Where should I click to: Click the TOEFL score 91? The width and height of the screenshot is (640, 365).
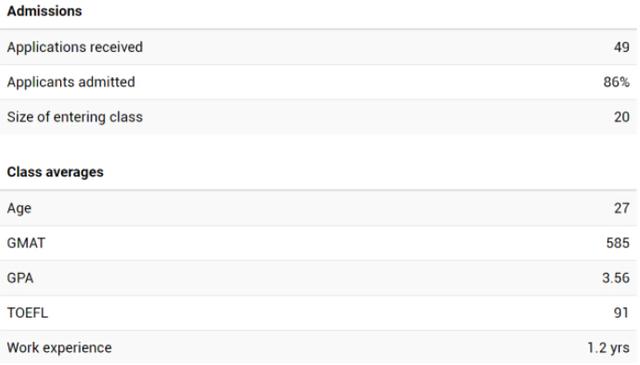[621, 313]
